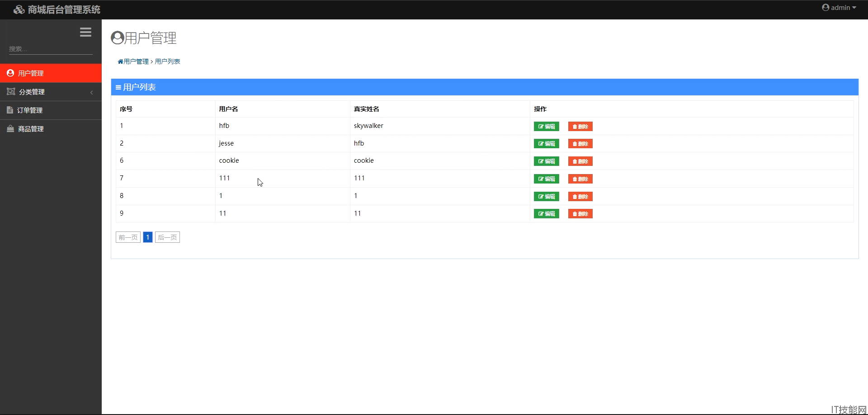Toggle the sidebar hamburger menu icon

point(85,32)
